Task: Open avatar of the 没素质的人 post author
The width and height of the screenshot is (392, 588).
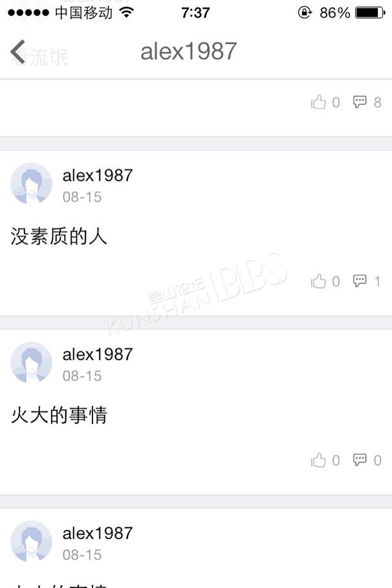Action: (31, 183)
